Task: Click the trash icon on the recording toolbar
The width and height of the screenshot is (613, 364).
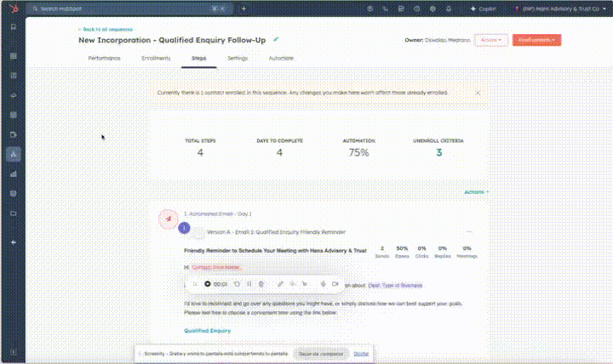Action: [261, 284]
